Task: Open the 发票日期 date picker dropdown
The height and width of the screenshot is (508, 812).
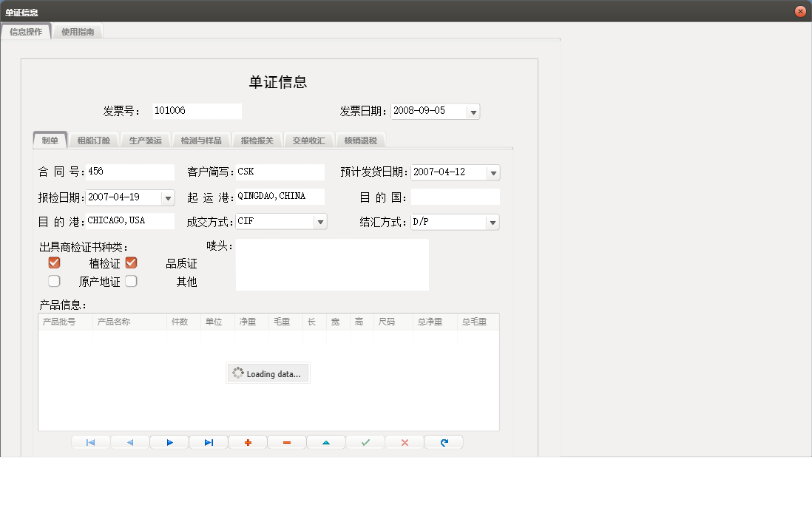Action: click(473, 111)
